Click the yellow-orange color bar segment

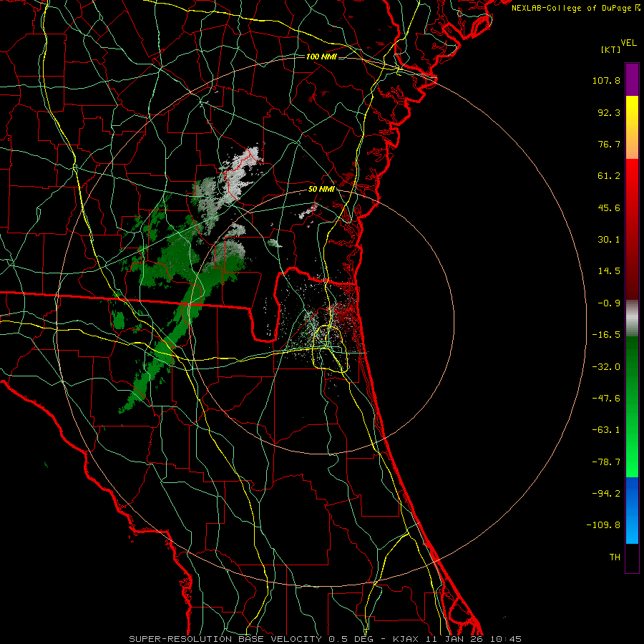click(x=632, y=127)
